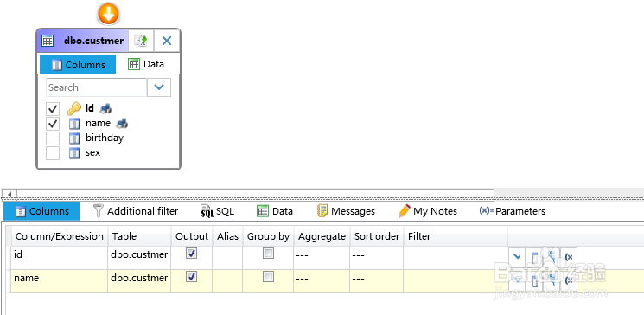Image resolution: width=644 pixels, height=315 pixels.
Task: Open the filter dropdown arrow in the id row
Action: (x=517, y=257)
